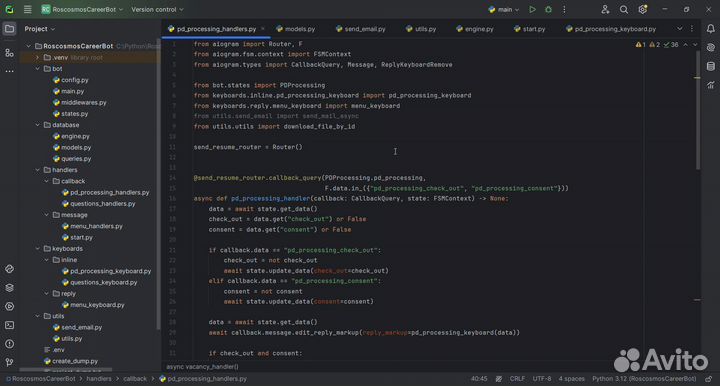Close pd_processing_handlers.py tab
The height and width of the screenshot is (386, 720).
coord(263,28)
